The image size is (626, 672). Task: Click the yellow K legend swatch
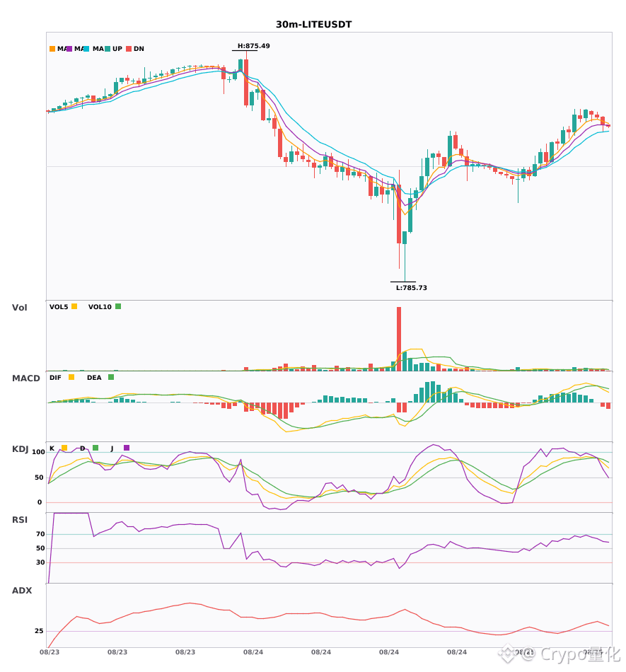pyautogui.click(x=64, y=448)
